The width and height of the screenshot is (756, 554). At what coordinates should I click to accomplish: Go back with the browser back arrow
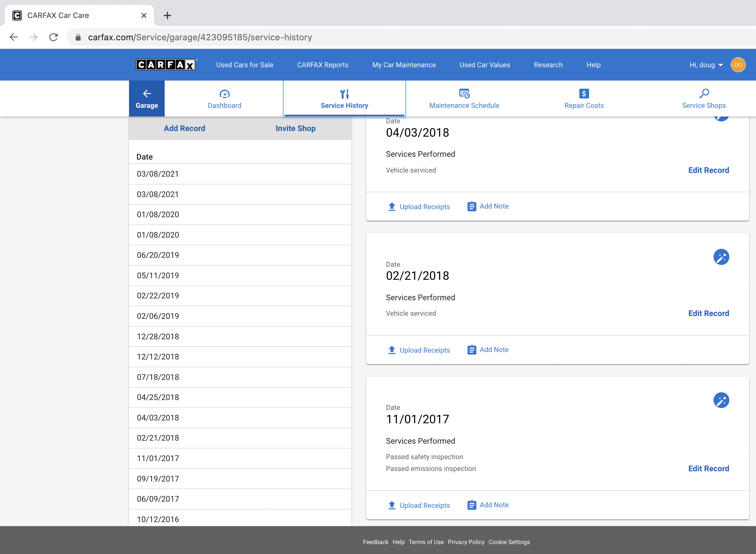coord(14,37)
